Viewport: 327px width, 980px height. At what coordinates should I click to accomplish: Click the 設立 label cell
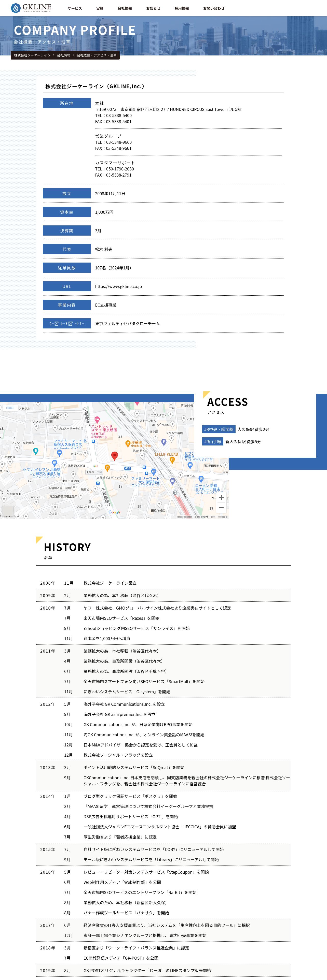pos(67,194)
